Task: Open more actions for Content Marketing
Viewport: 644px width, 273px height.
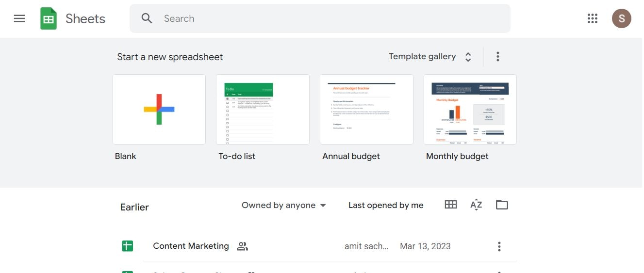Action: tap(499, 247)
